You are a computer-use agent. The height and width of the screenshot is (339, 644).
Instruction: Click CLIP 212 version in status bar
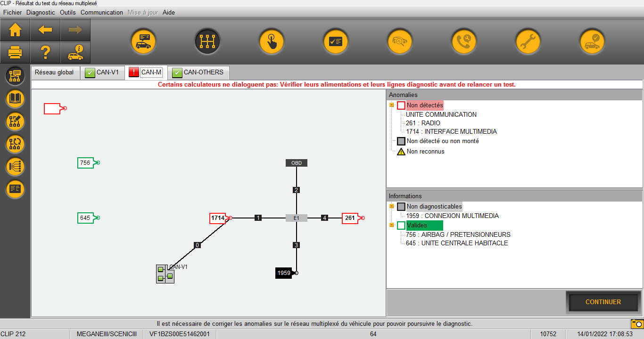14,334
